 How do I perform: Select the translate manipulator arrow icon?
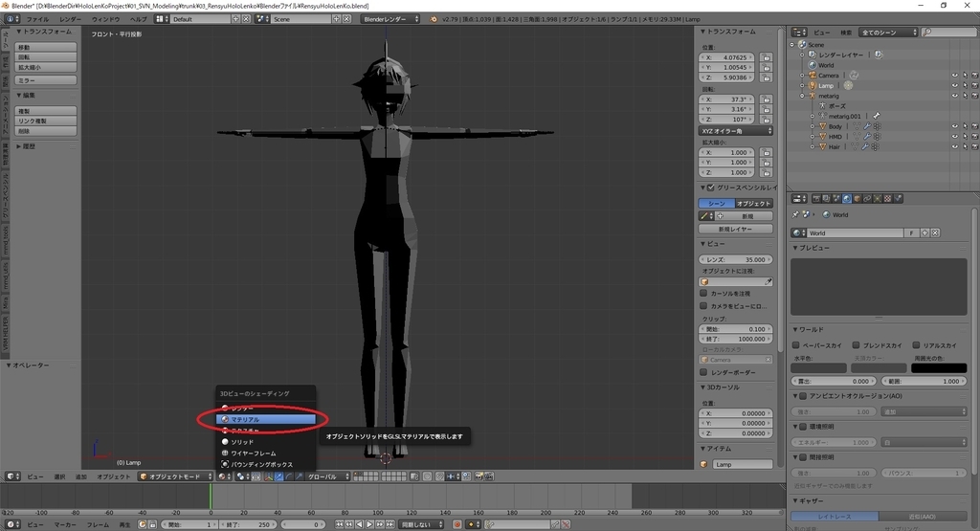coord(278,476)
